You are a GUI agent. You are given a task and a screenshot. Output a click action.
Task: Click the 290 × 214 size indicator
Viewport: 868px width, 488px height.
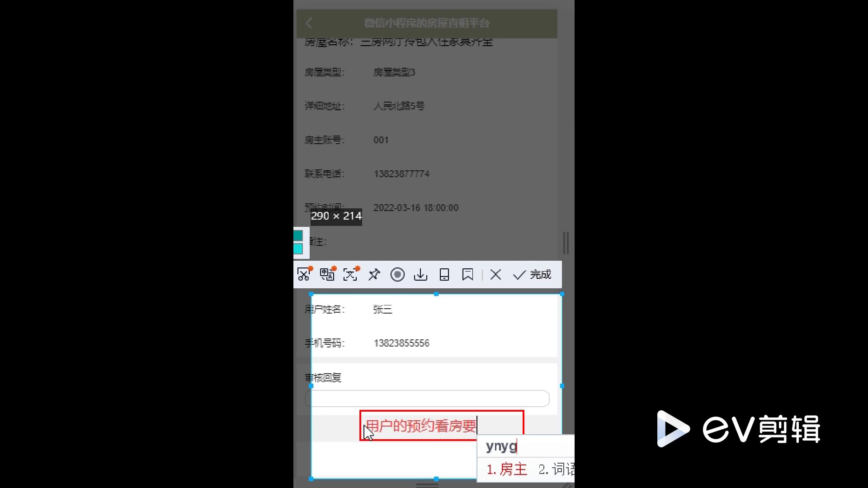[x=336, y=216]
